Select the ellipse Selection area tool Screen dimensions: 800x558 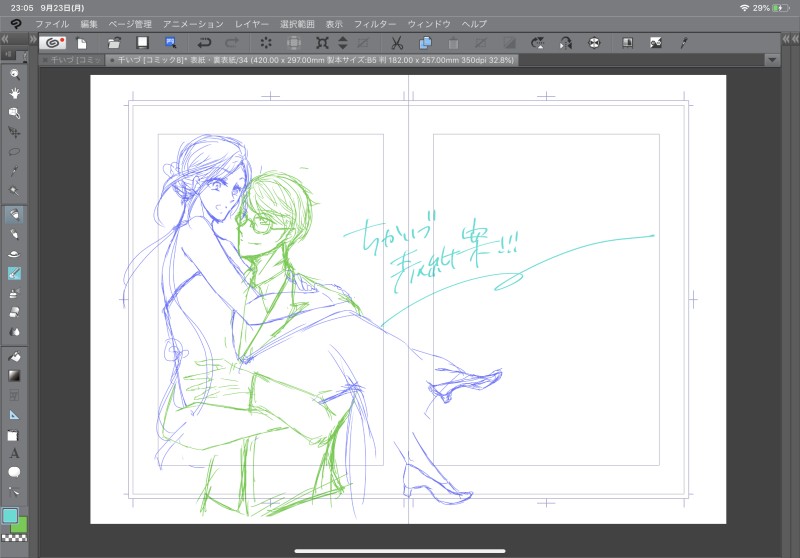click(14, 151)
